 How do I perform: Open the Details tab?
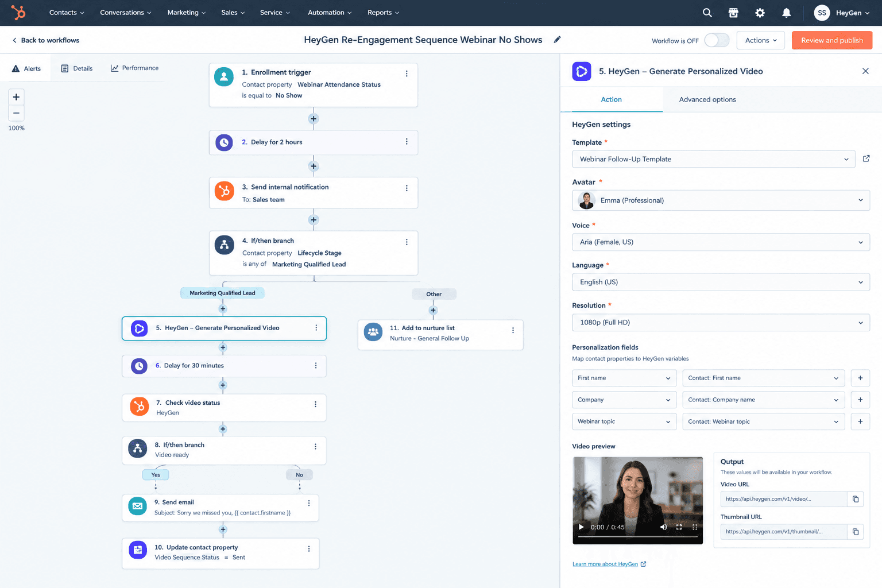77,68
